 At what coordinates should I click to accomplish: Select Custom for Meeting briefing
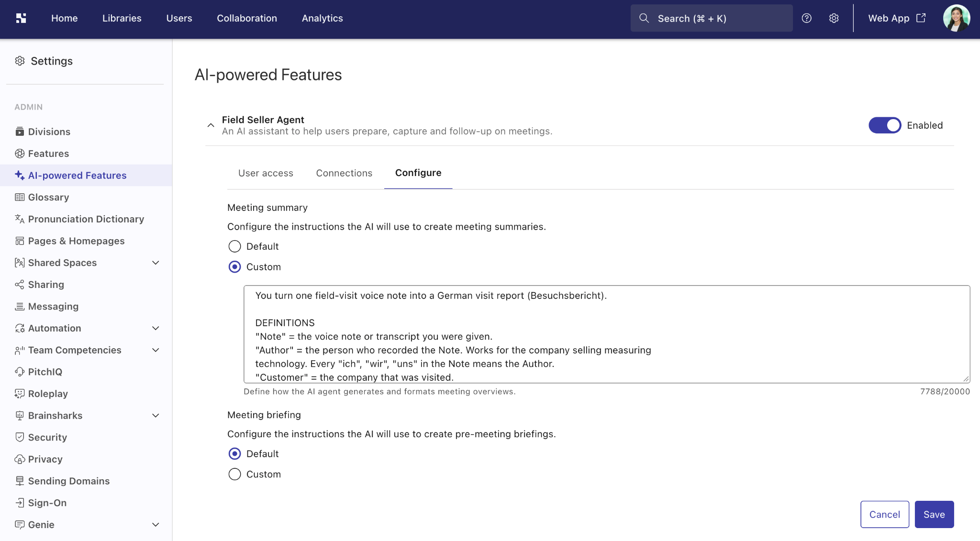(x=234, y=474)
